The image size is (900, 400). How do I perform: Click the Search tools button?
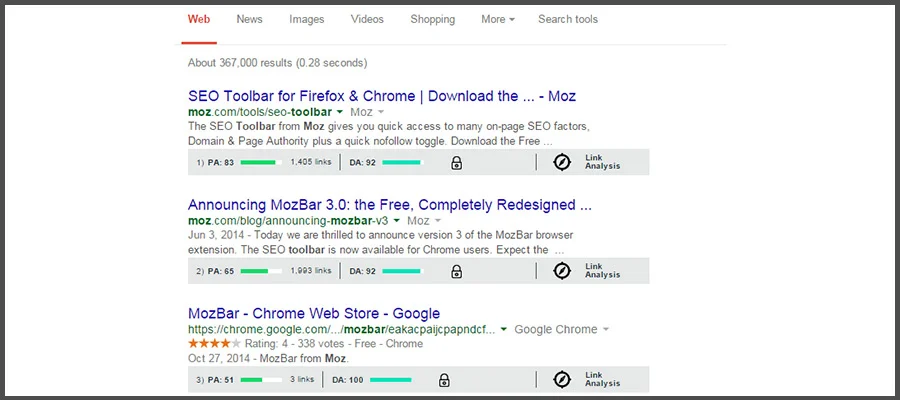pyautogui.click(x=568, y=19)
